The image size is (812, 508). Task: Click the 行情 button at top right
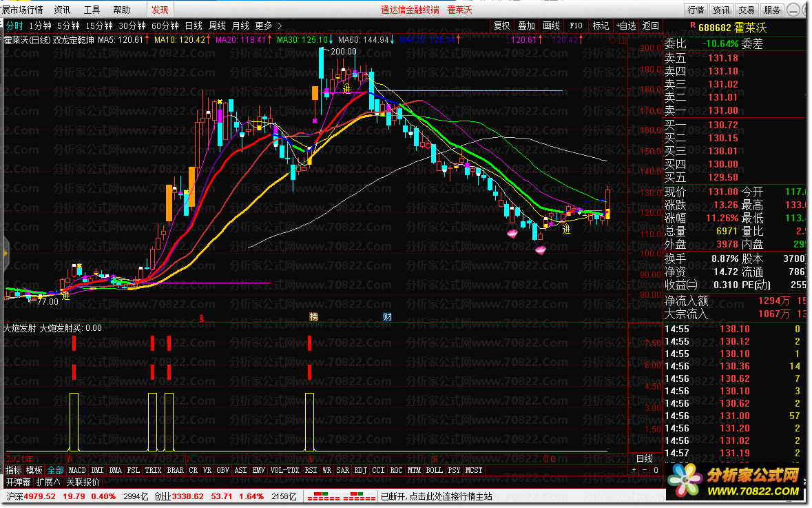[x=696, y=10]
